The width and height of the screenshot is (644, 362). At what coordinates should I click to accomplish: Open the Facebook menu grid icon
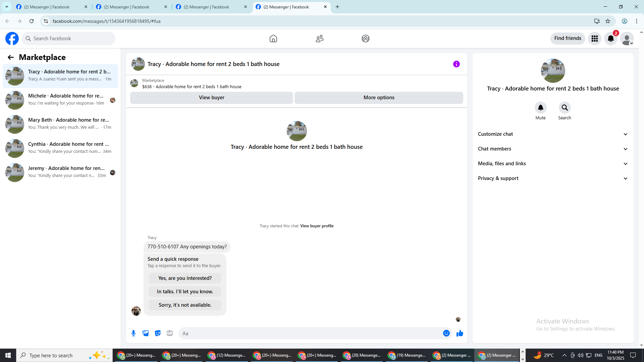coord(595,39)
